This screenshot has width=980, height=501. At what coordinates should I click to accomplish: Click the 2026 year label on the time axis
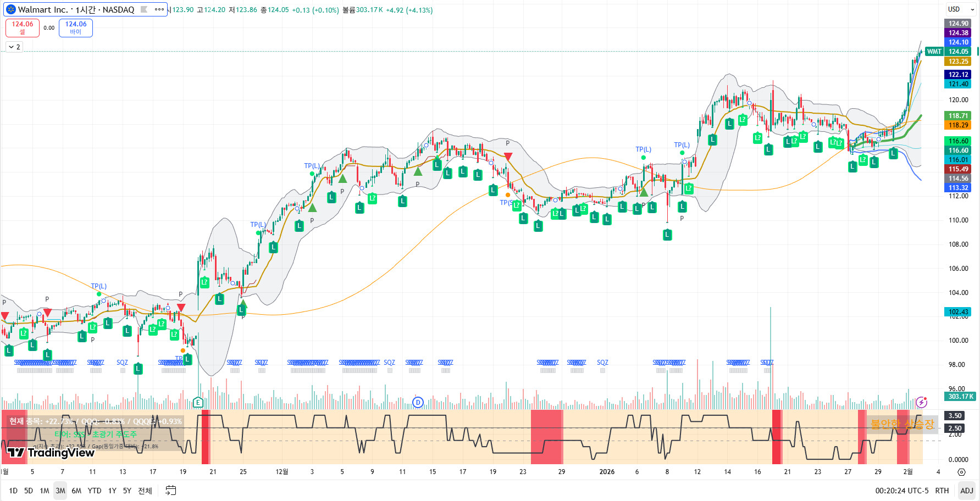pos(607,472)
